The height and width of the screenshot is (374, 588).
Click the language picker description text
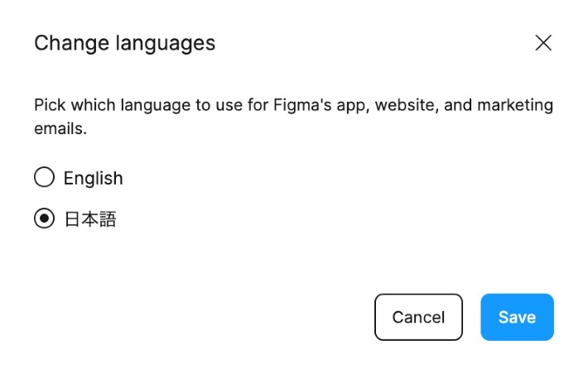click(293, 117)
